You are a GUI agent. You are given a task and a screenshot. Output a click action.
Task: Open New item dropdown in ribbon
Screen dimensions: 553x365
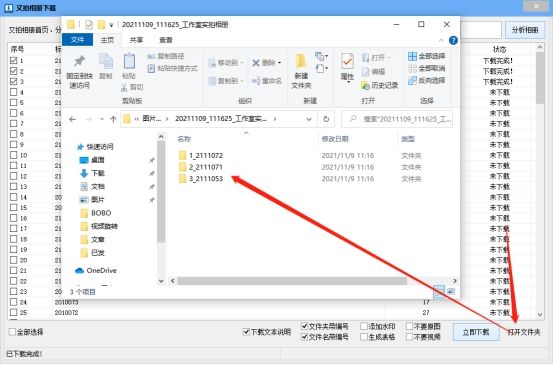[x=321, y=56]
